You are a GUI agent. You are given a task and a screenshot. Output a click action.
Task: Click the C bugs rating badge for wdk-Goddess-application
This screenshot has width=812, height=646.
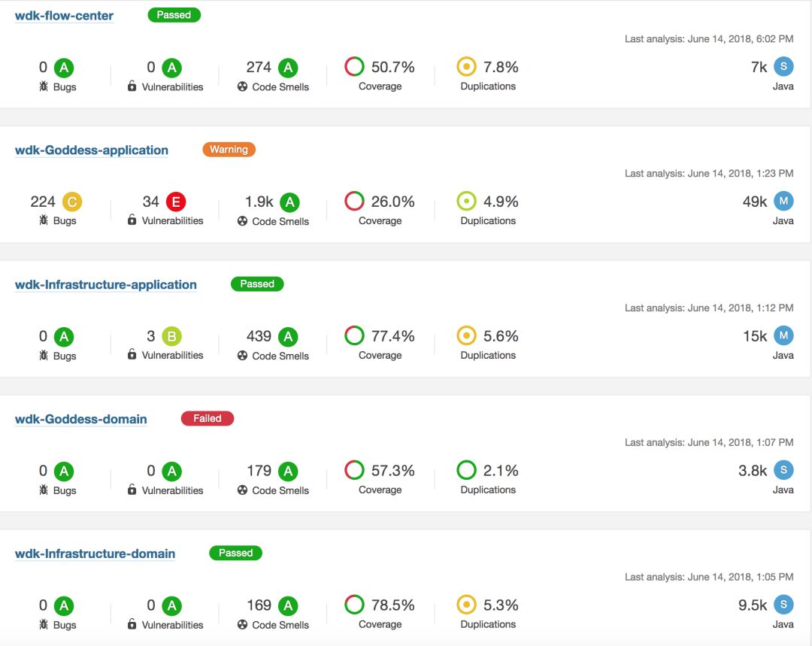(72, 202)
